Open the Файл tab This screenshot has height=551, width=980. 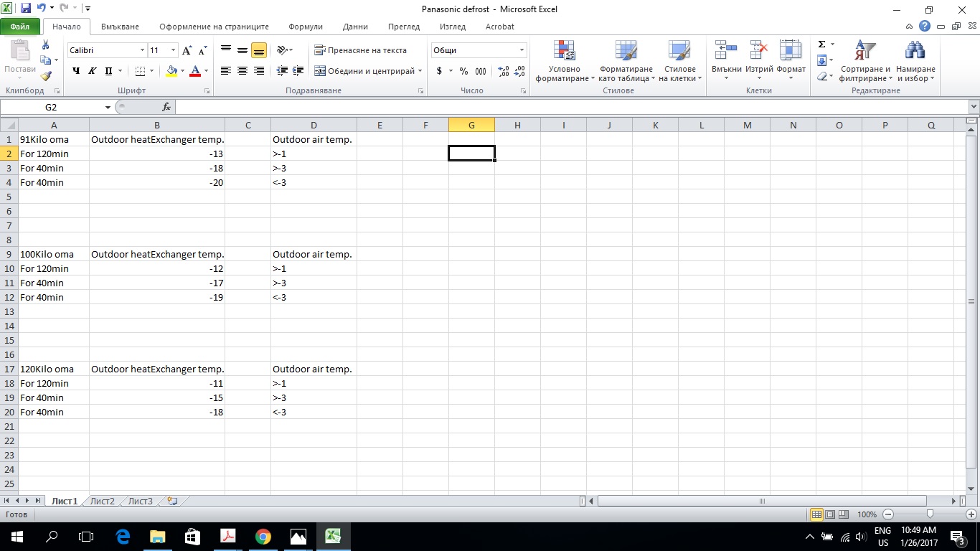tap(20, 27)
